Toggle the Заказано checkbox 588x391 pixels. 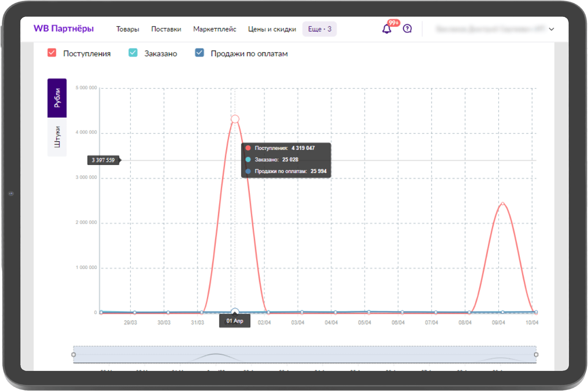pyautogui.click(x=133, y=53)
